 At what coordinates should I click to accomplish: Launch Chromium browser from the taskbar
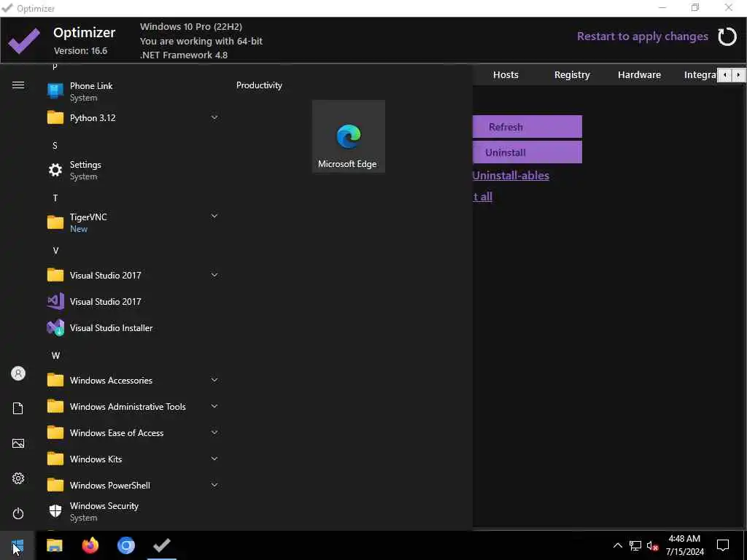(x=125, y=545)
